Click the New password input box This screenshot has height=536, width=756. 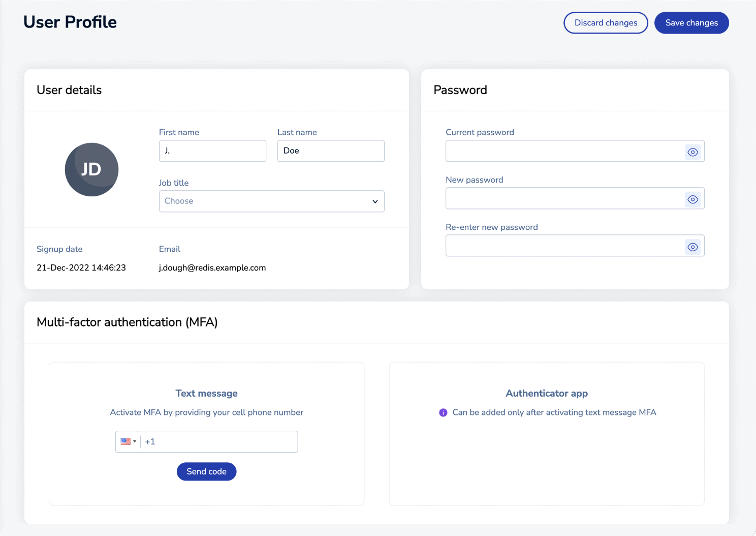(x=564, y=199)
